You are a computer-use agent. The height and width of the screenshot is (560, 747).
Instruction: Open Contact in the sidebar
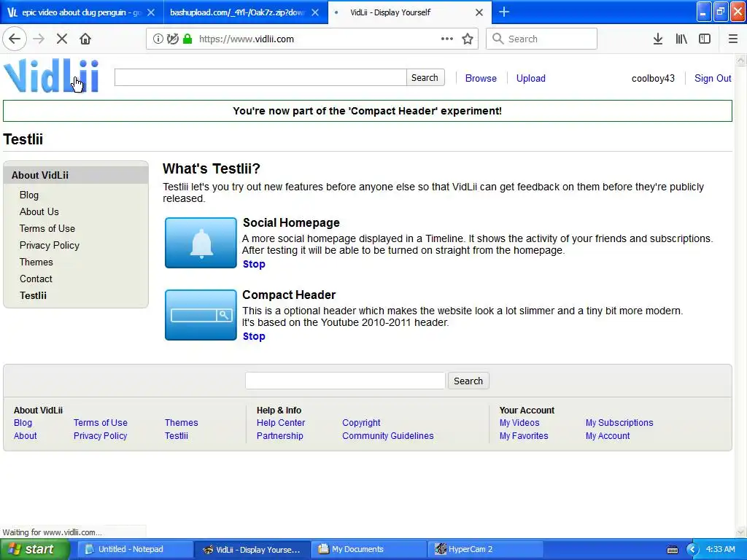tap(36, 279)
